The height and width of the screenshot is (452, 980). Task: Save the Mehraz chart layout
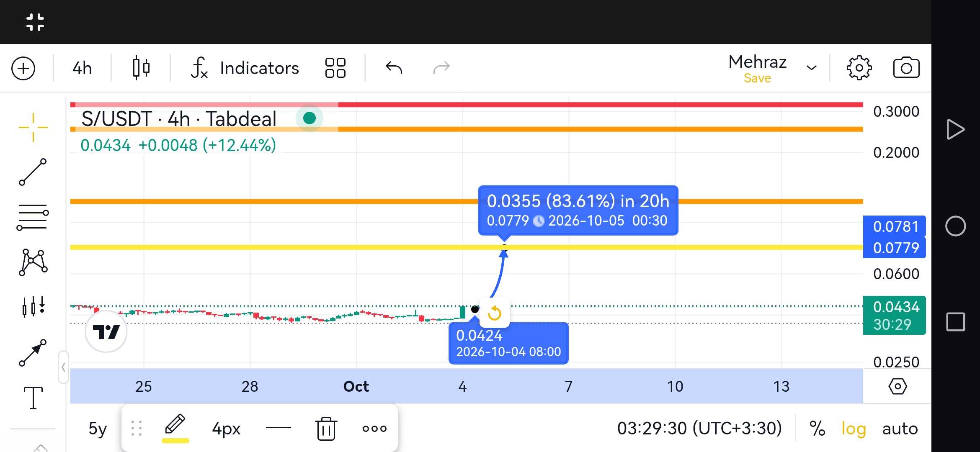(757, 78)
